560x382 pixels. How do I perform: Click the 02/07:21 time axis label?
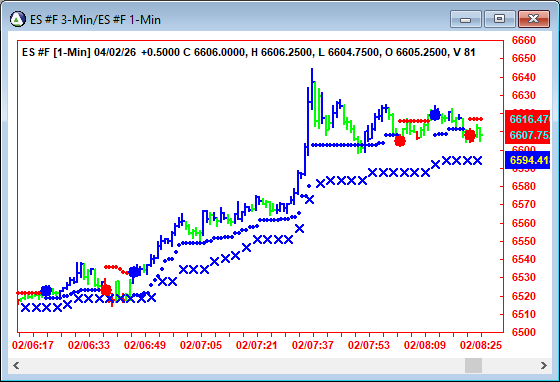click(257, 345)
